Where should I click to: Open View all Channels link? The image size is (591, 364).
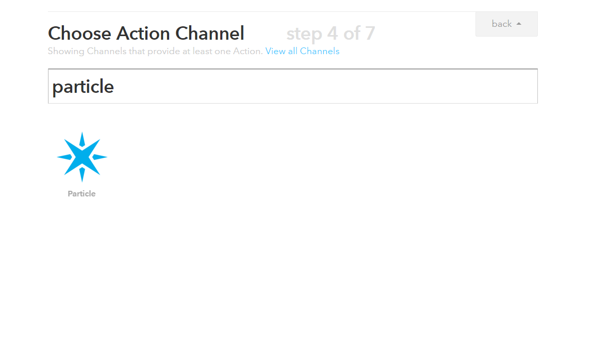302,51
